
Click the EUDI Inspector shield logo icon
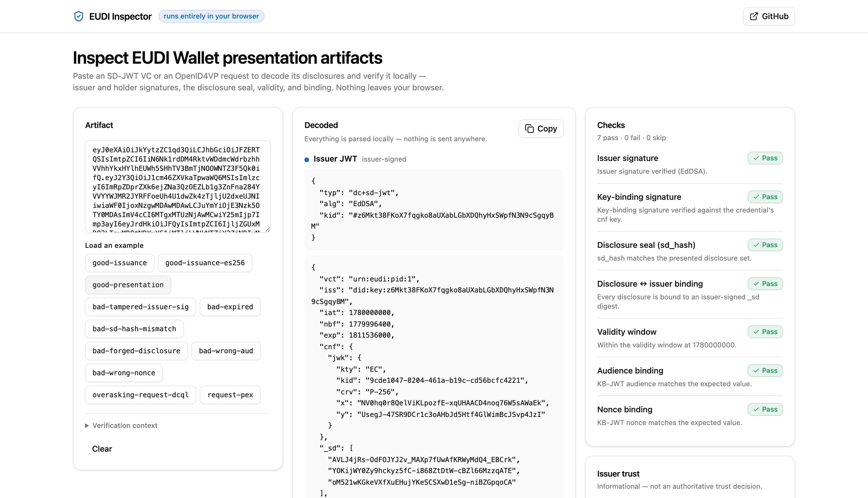coord(79,17)
